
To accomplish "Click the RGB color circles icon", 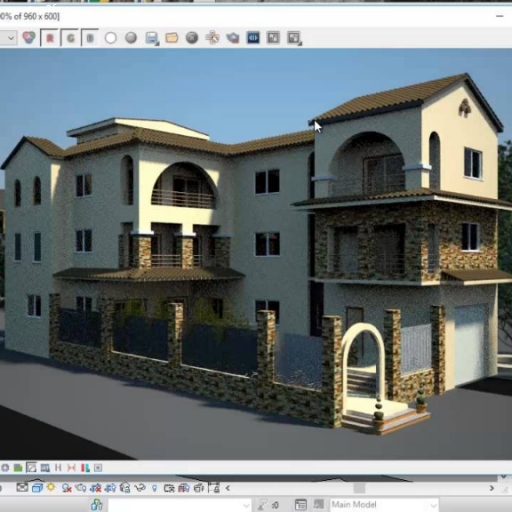I will click(x=29, y=37).
